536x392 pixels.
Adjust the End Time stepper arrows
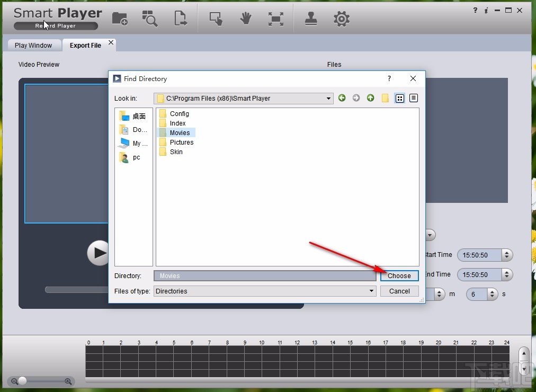point(507,274)
